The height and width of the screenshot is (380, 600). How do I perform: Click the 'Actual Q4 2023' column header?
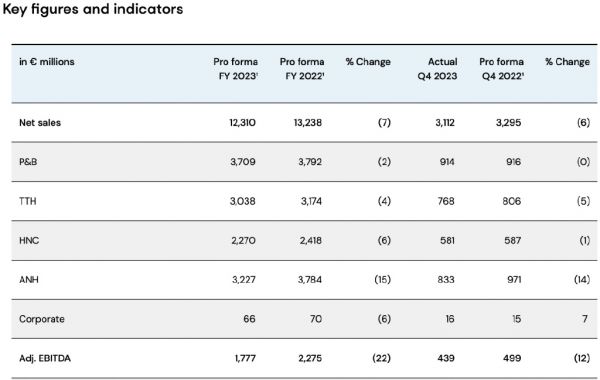[x=437, y=69]
